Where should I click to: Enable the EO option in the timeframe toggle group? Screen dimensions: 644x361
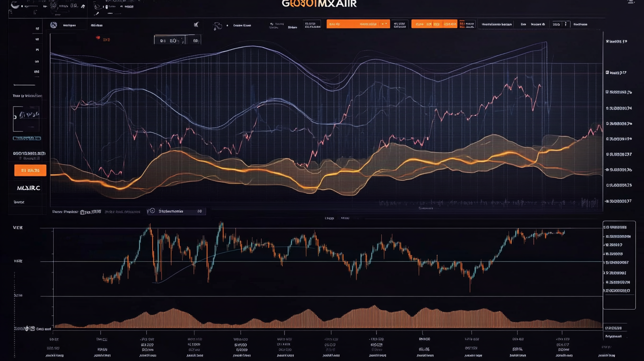(173, 40)
